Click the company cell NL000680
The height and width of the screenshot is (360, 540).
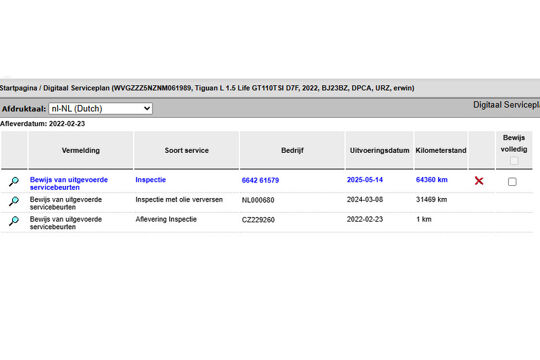tap(258, 200)
